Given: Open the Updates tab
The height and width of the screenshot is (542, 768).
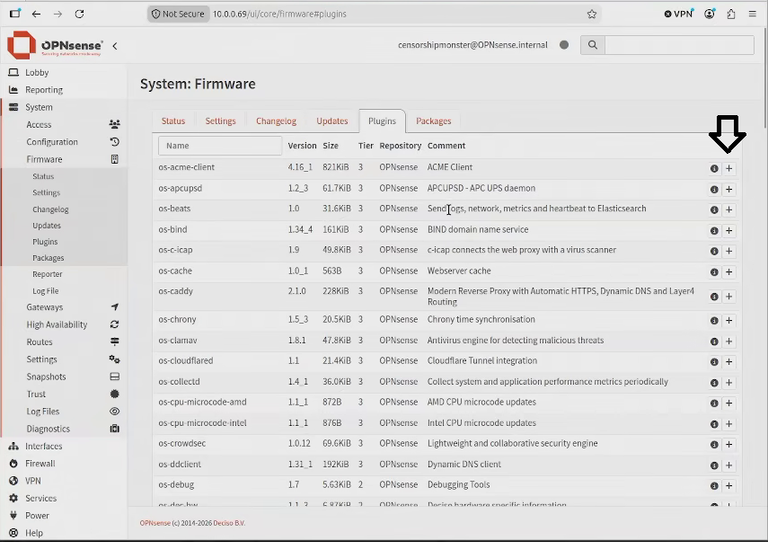Looking at the screenshot, I should pyautogui.click(x=332, y=121).
